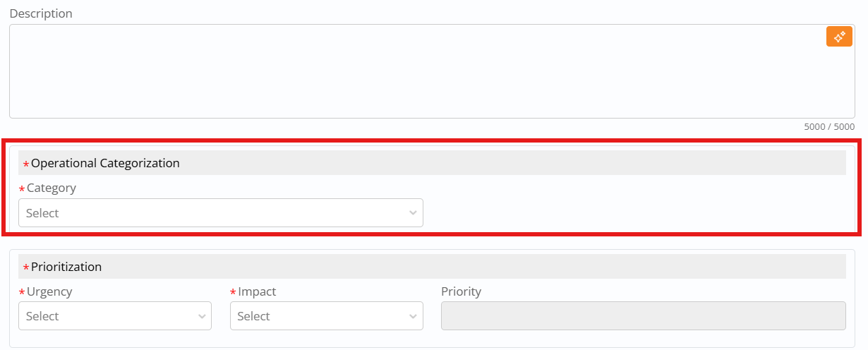Click the greyed-out Priority field
This screenshot has width=868, height=350.
(643, 316)
